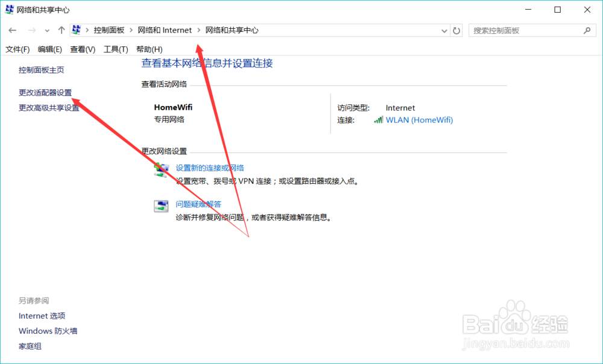Image resolution: width=603 pixels, height=364 pixels.
Task: Open the address bar locations dropdown
Action: pos(444,30)
